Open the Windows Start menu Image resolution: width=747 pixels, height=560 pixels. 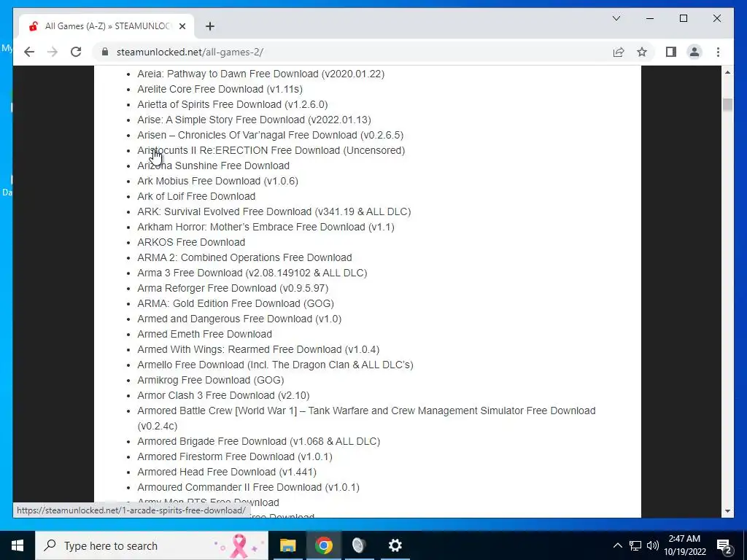click(18, 545)
